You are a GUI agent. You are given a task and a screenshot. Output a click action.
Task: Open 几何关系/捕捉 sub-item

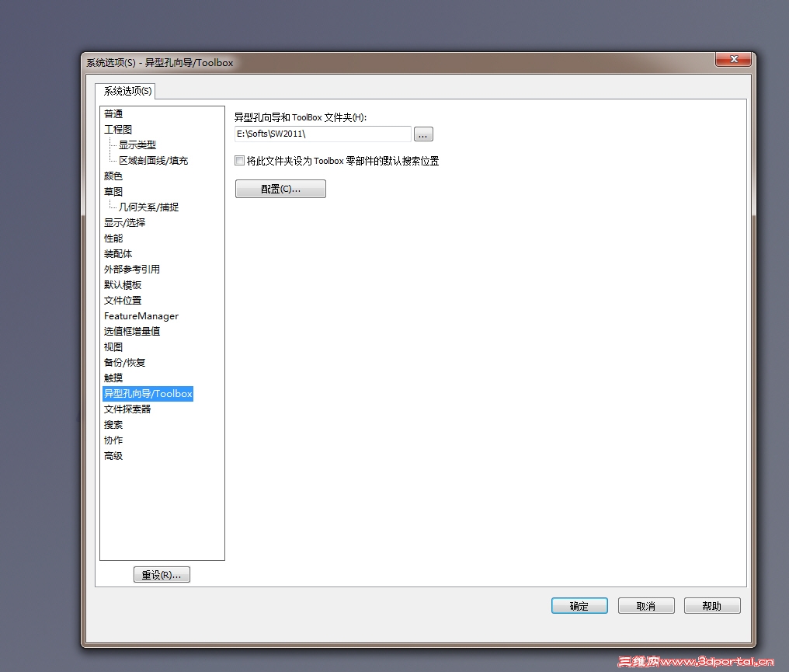(x=148, y=207)
